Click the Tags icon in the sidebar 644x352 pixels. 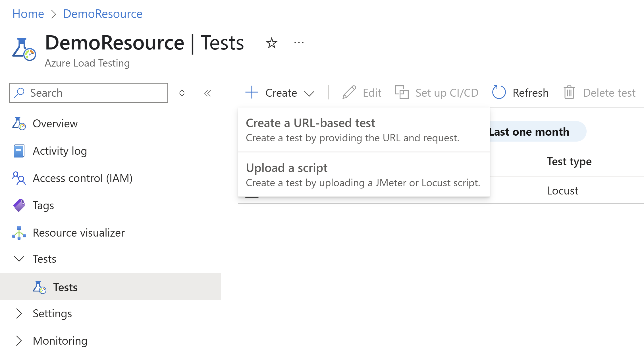click(x=19, y=205)
